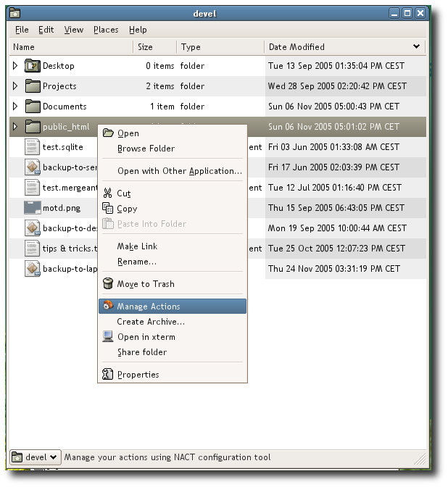Click the window resize grip in the status bar
The image size is (448, 487).
click(x=420, y=459)
